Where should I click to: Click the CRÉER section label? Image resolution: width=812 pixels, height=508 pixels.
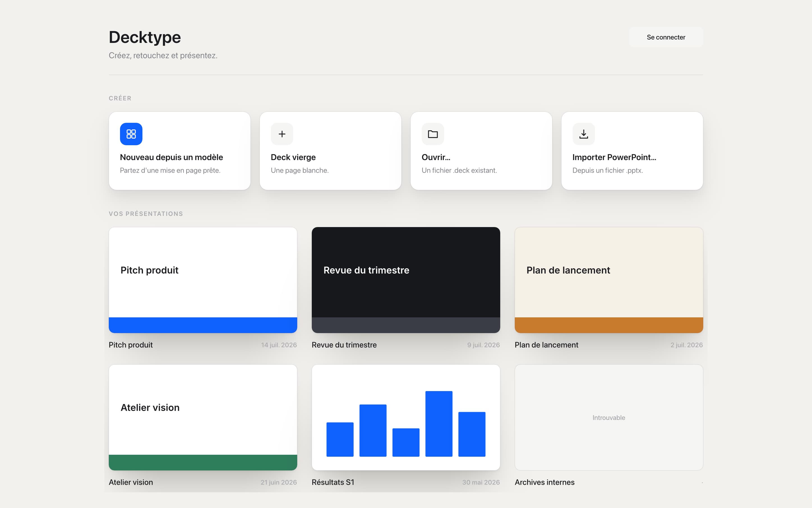tap(120, 98)
